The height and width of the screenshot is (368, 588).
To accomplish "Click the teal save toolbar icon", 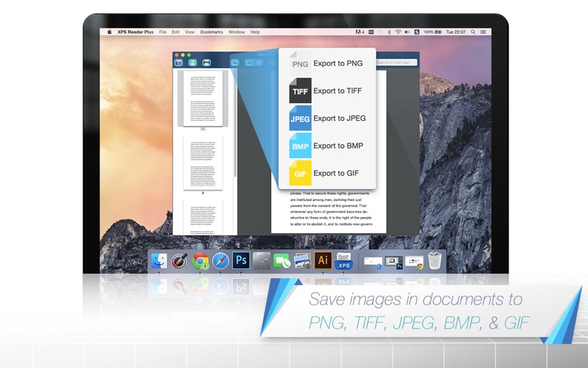I will (x=193, y=63).
